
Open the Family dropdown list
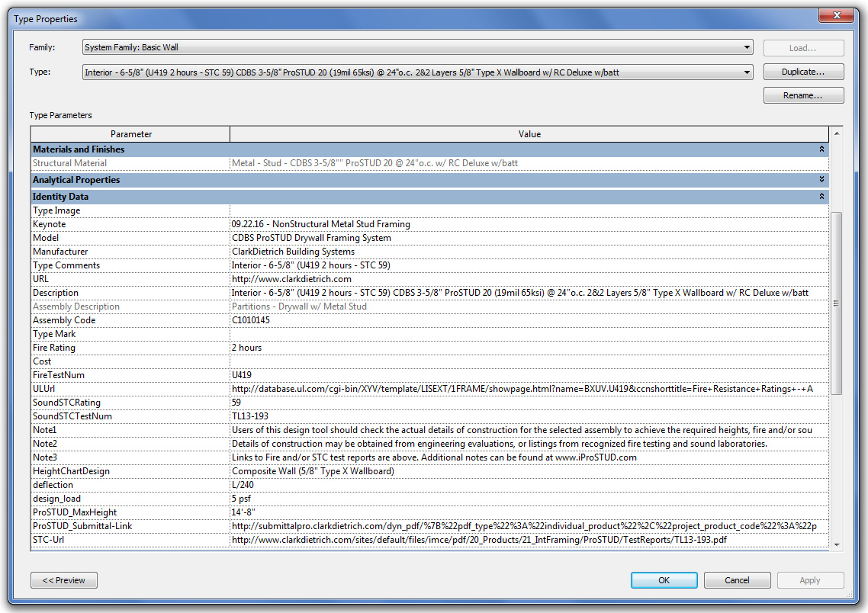418,47
